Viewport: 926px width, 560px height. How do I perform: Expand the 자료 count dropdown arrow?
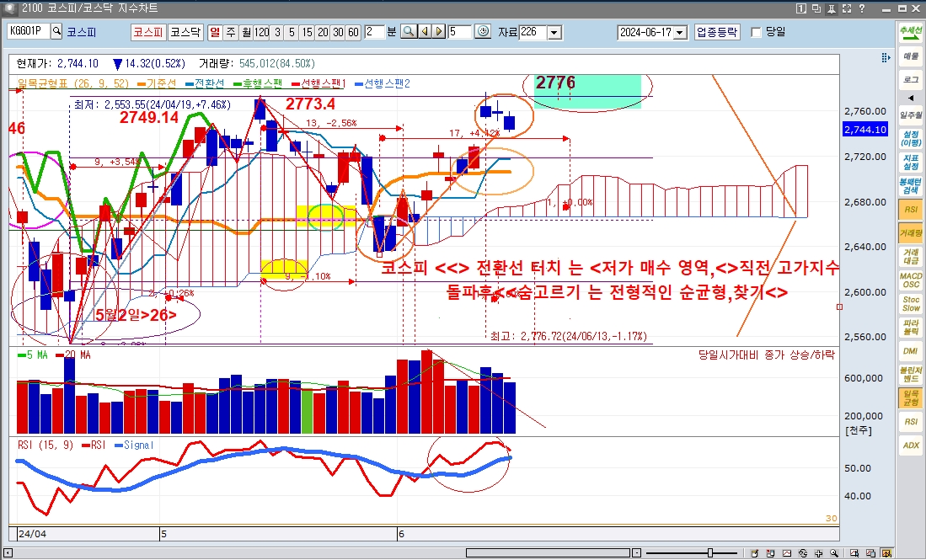point(554,32)
